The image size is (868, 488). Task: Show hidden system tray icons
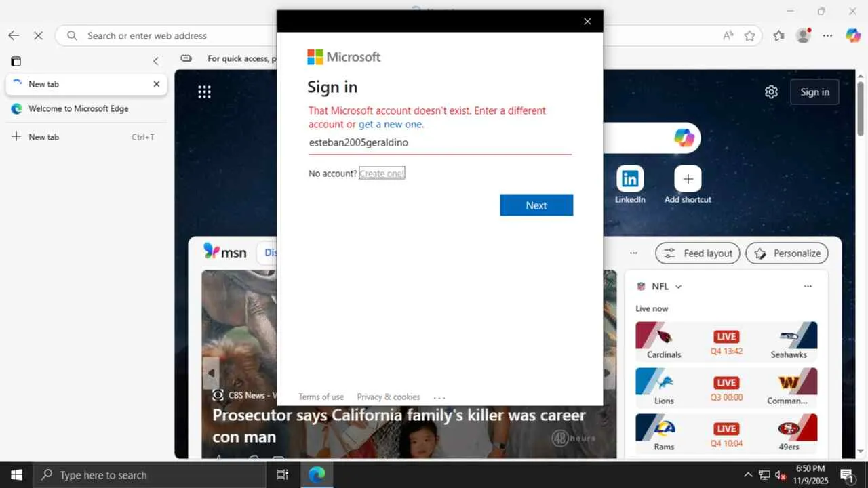pos(748,474)
